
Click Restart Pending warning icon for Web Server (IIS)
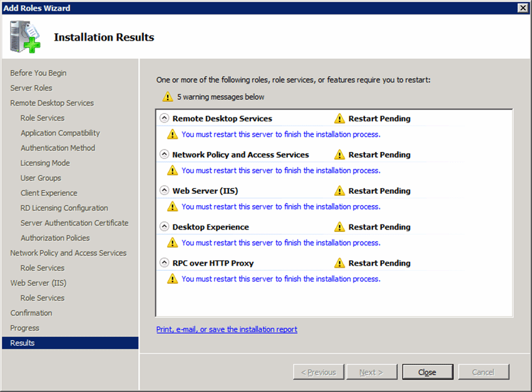coord(339,191)
